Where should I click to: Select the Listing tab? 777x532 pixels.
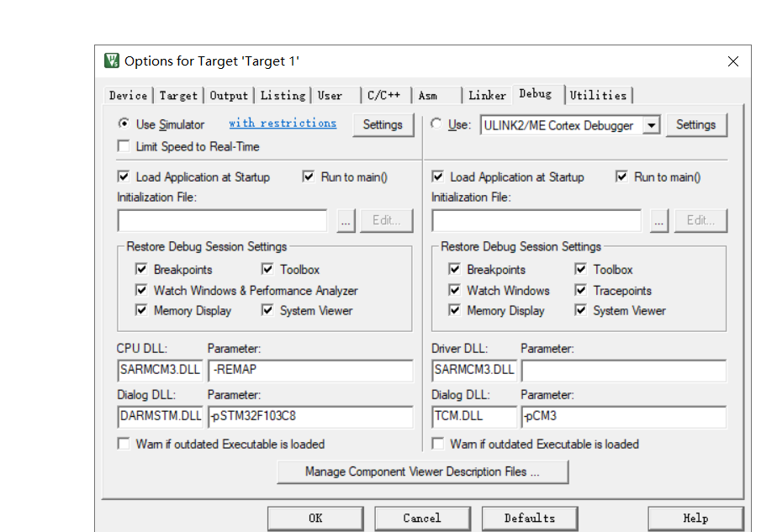click(283, 96)
